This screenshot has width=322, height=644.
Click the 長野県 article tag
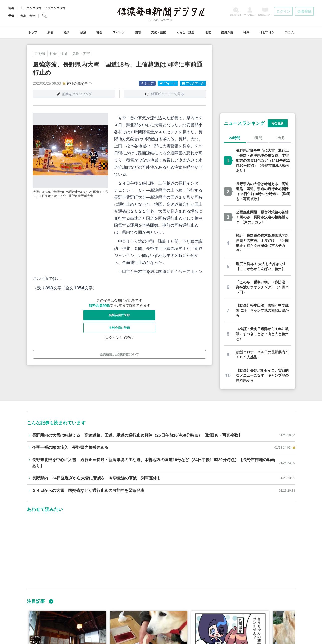point(40,54)
